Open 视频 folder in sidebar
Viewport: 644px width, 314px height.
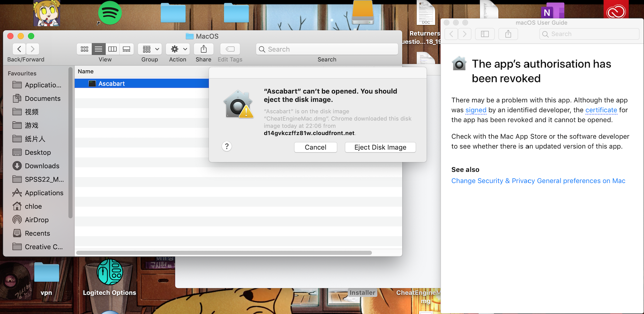[26, 112]
